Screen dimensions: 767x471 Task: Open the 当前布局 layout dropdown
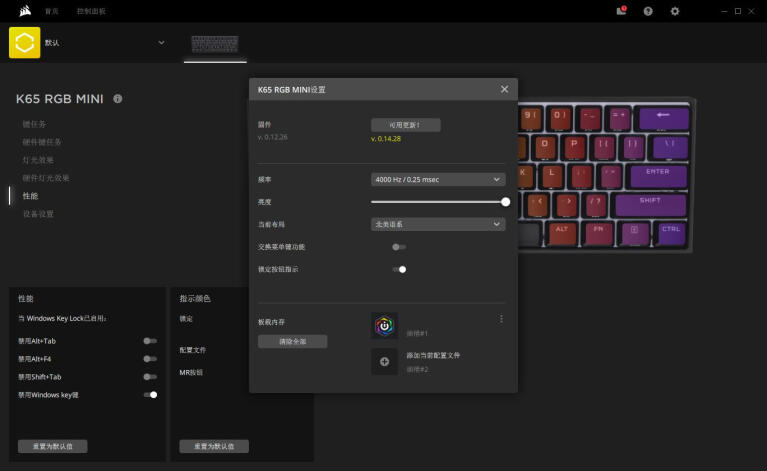coord(438,224)
